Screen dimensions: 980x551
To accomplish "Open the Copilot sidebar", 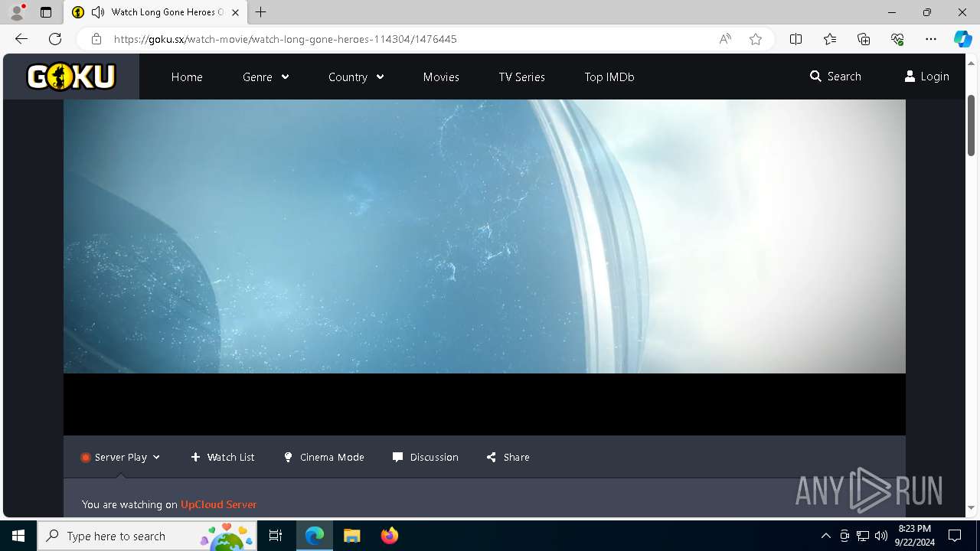I will (962, 39).
